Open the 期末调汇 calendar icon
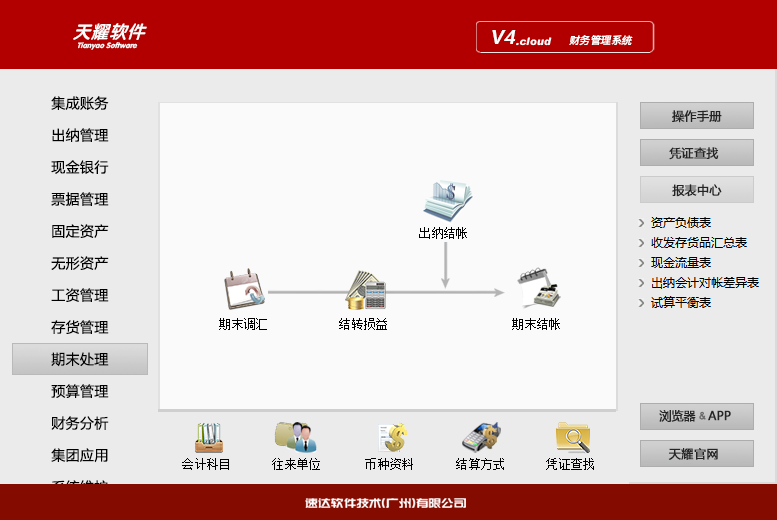Viewport: 777px width, 520px height. pos(244,289)
